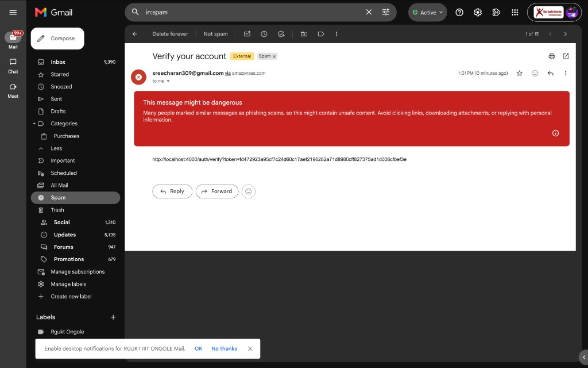Open the Google apps grid
Screen dimensions: 588x368
(514, 13)
